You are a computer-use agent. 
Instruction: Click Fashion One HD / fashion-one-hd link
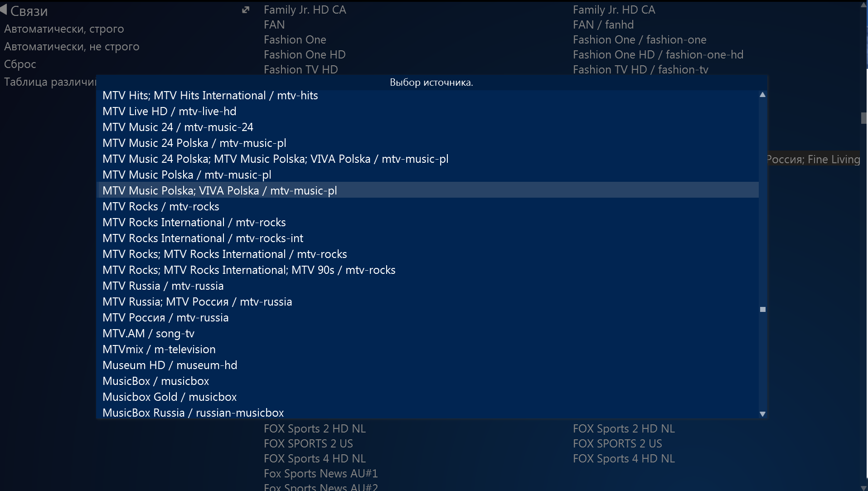point(658,54)
